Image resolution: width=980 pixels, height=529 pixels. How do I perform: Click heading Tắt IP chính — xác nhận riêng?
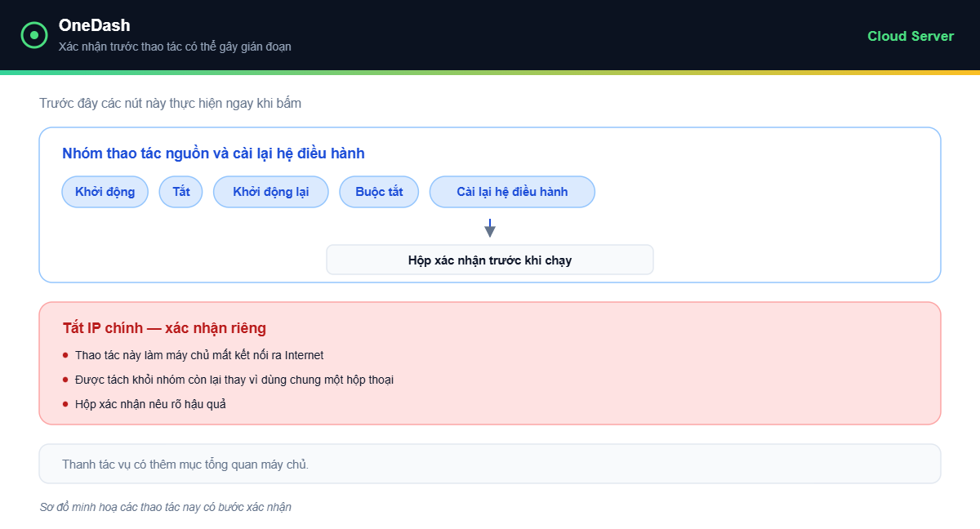164,328
